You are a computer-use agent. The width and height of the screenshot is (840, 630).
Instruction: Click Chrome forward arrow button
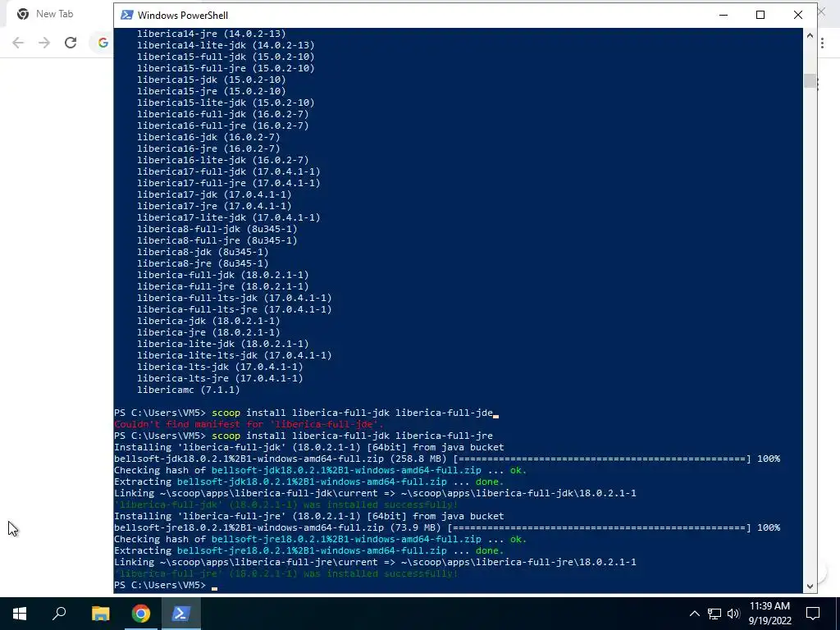[x=44, y=43]
